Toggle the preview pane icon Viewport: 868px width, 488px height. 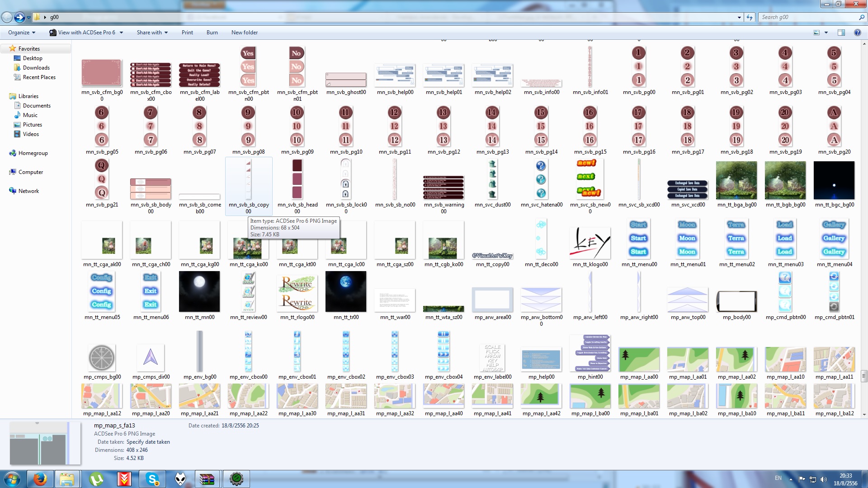(841, 33)
